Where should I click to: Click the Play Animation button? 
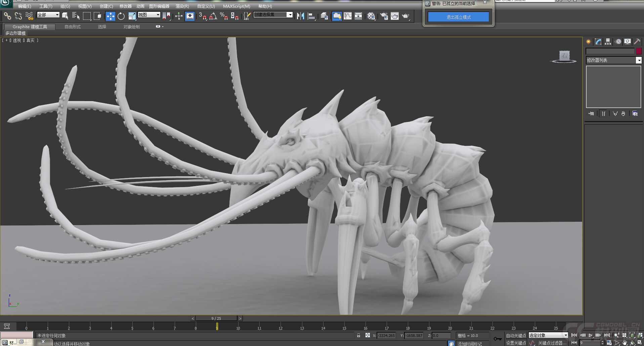(x=590, y=335)
